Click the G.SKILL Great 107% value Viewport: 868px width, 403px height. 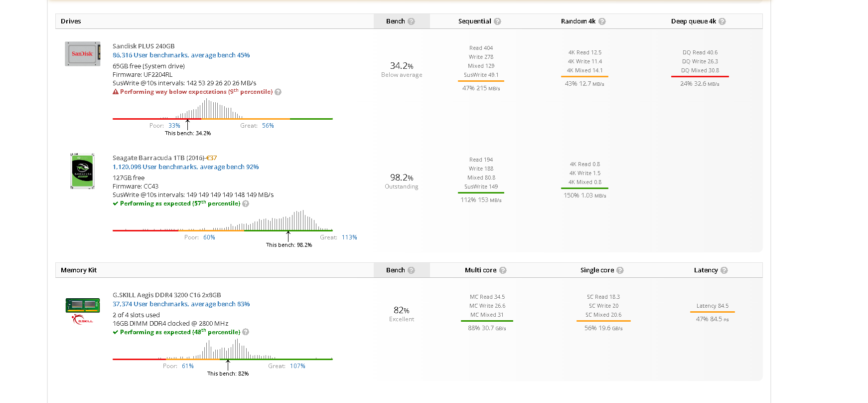click(297, 366)
